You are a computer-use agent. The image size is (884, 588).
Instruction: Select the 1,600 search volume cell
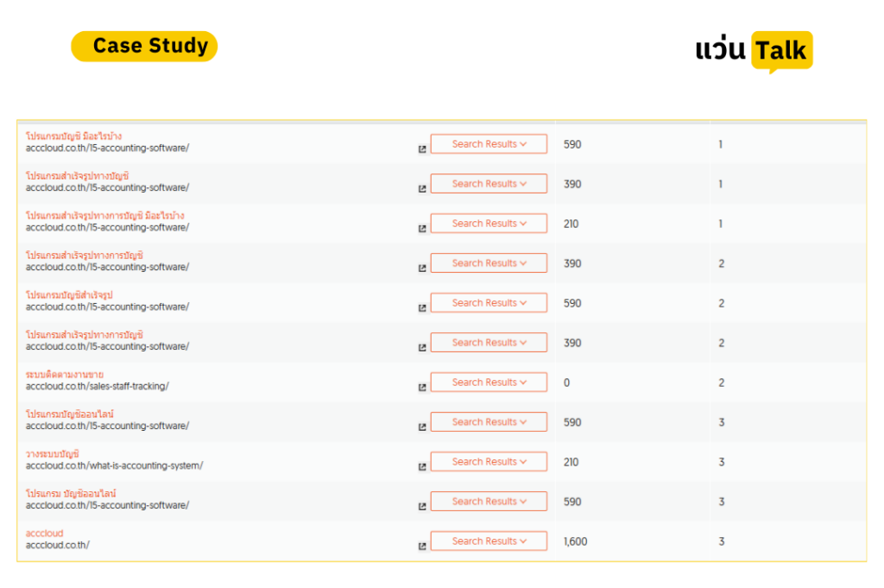(x=576, y=541)
